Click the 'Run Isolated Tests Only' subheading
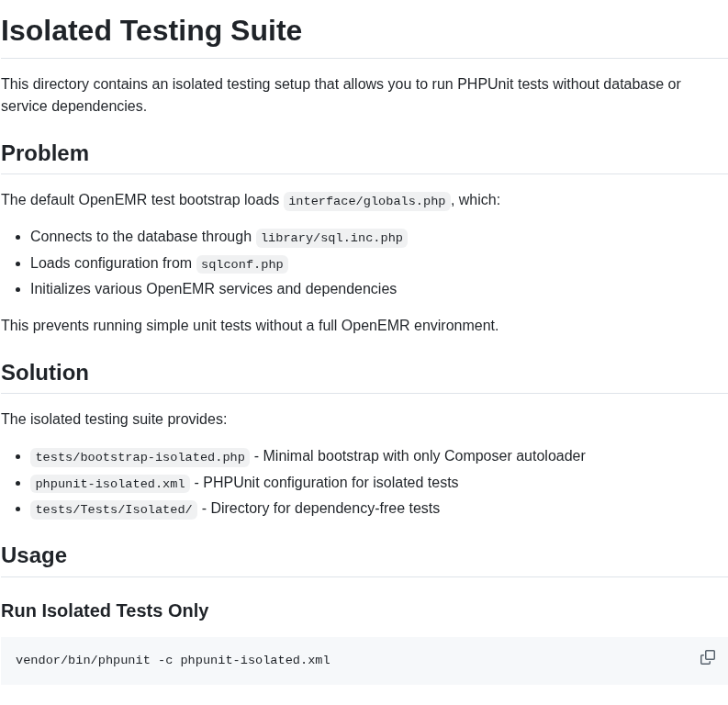This screenshot has height=705, width=728. [x=105, y=610]
